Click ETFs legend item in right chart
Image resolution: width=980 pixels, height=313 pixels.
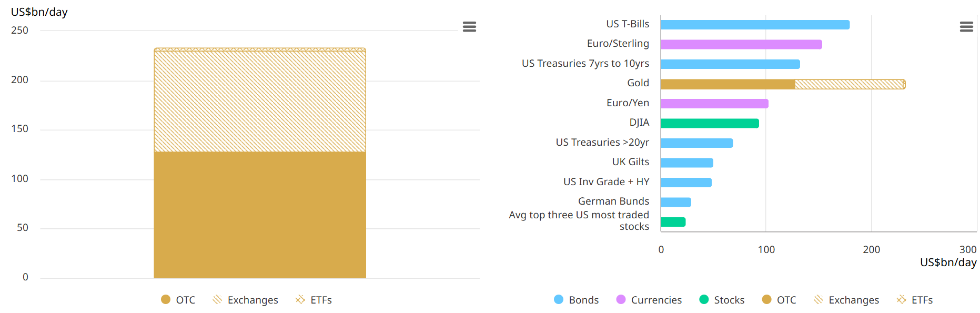tap(915, 300)
